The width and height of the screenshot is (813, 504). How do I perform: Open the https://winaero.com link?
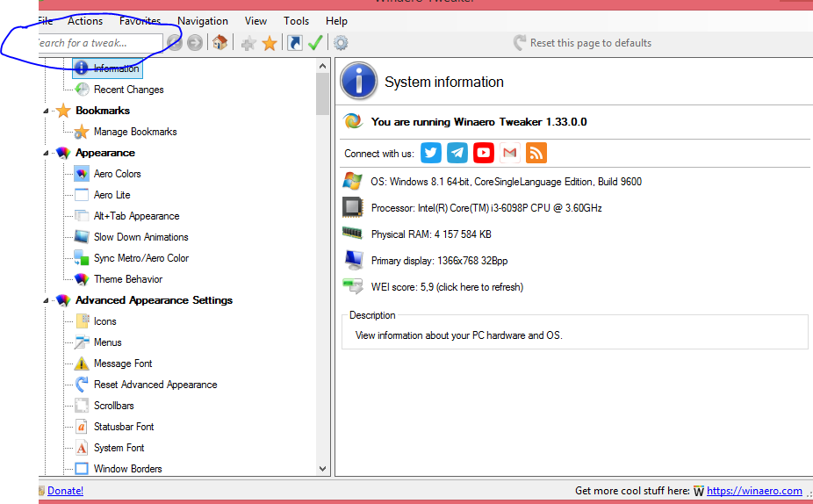click(x=754, y=491)
